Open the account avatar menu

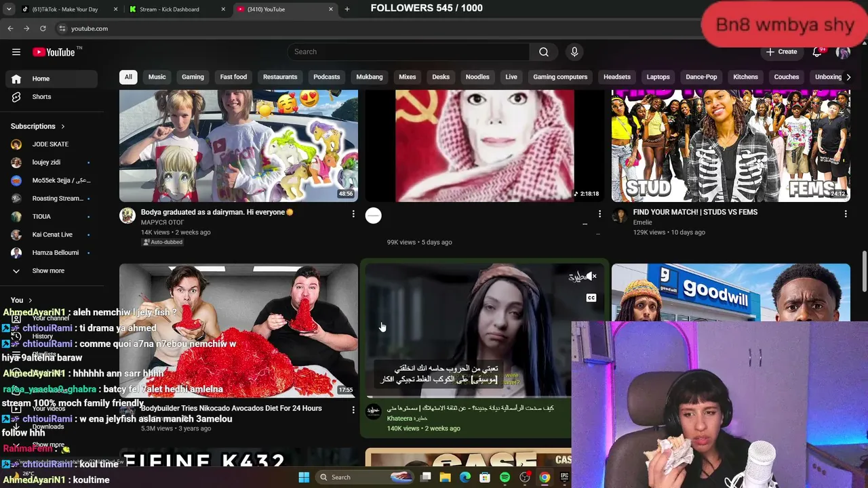[843, 52]
